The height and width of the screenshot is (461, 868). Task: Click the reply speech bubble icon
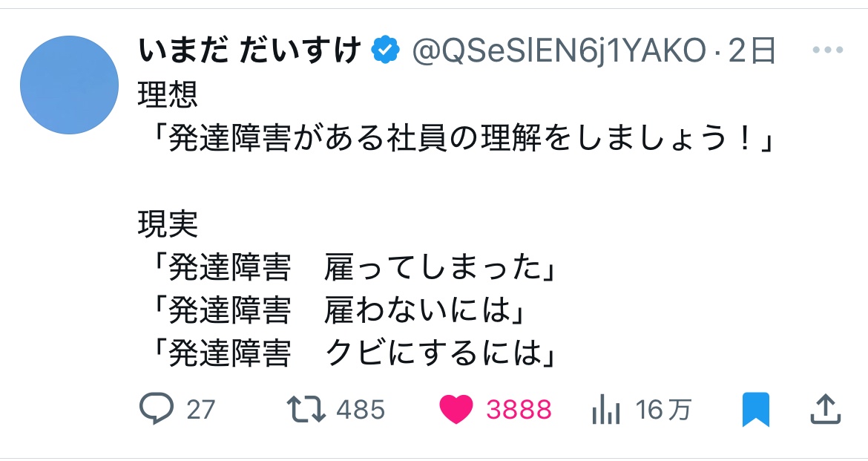156,409
